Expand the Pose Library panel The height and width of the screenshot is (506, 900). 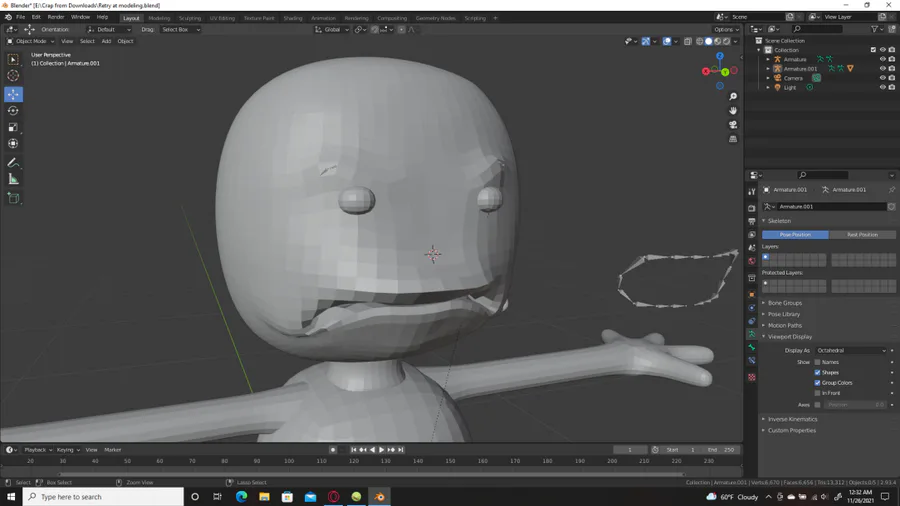pos(783,314)
